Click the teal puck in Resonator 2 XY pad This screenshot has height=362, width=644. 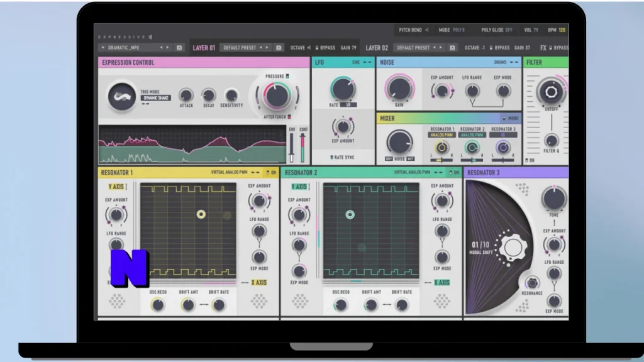tap(350, 215)
